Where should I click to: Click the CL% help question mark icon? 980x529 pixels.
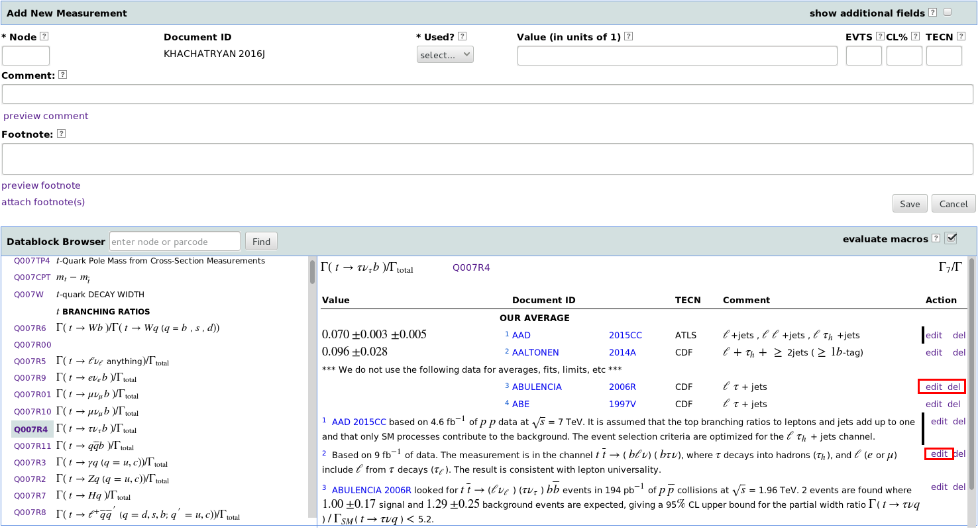[x=915, y=36]
